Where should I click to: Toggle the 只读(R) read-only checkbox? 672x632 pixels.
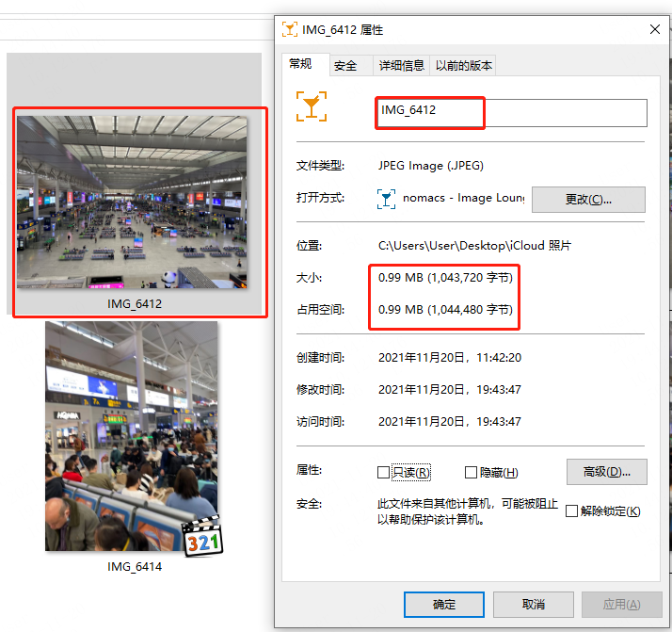[383, 473]
